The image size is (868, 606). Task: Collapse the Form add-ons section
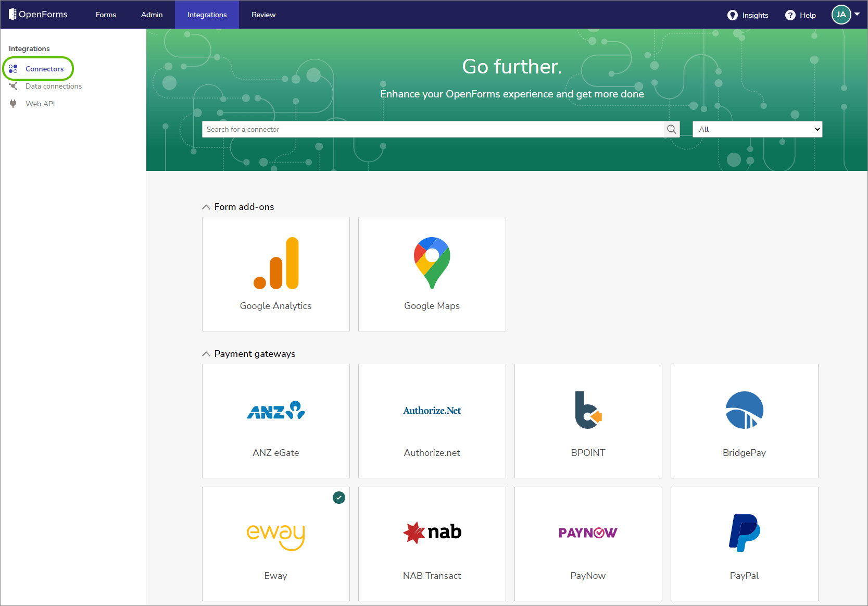[206, 207]
